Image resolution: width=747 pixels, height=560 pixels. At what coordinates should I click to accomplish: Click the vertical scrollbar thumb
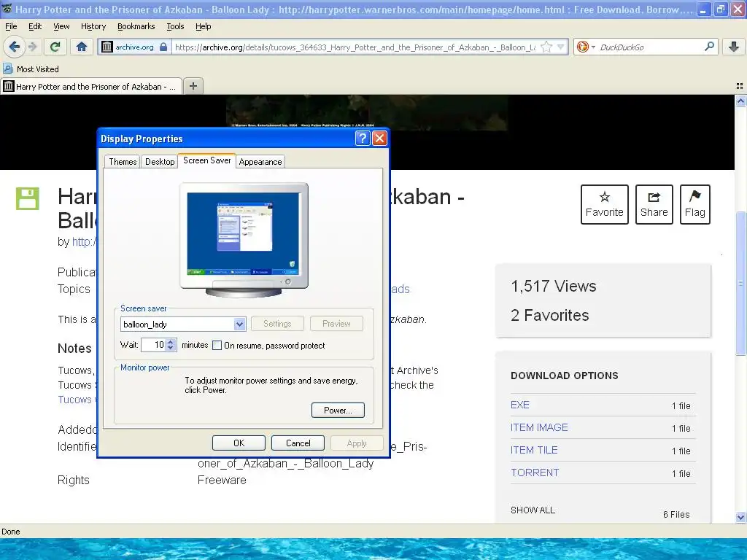pos(740,283)
